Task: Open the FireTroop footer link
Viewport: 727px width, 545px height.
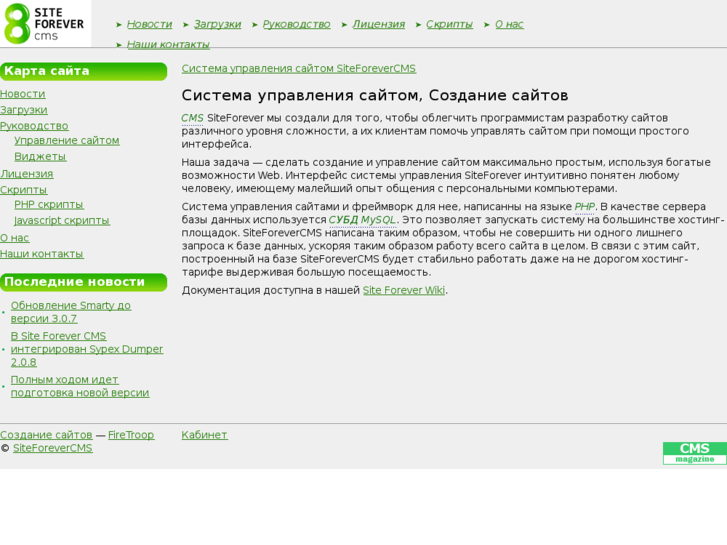Action: [131, 435]
